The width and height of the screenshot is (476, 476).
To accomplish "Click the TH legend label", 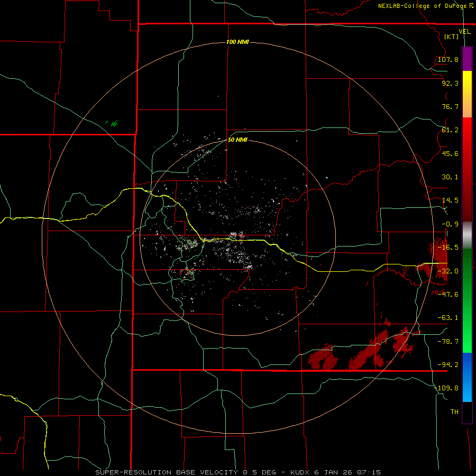I will tap(454, 412).
